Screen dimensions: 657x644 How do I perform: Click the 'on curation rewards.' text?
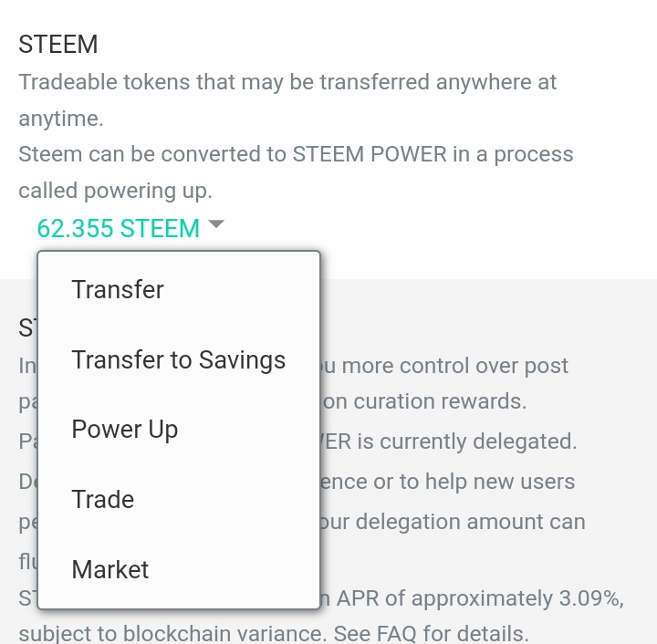(425, 401)
